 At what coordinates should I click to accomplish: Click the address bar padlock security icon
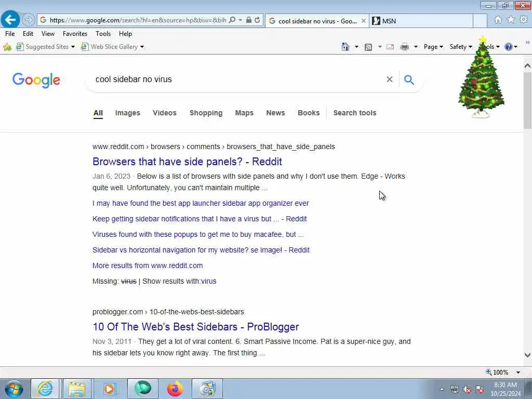(x=249, y=20)
